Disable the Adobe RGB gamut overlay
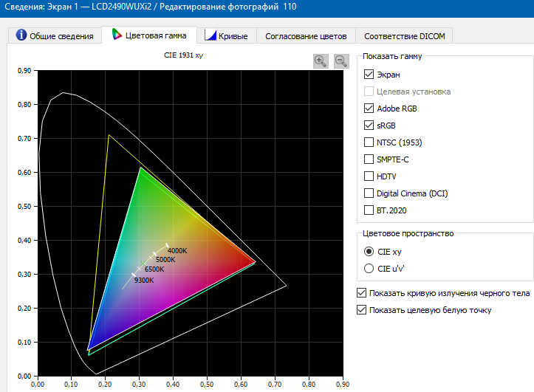 click(x=369, y=109)
